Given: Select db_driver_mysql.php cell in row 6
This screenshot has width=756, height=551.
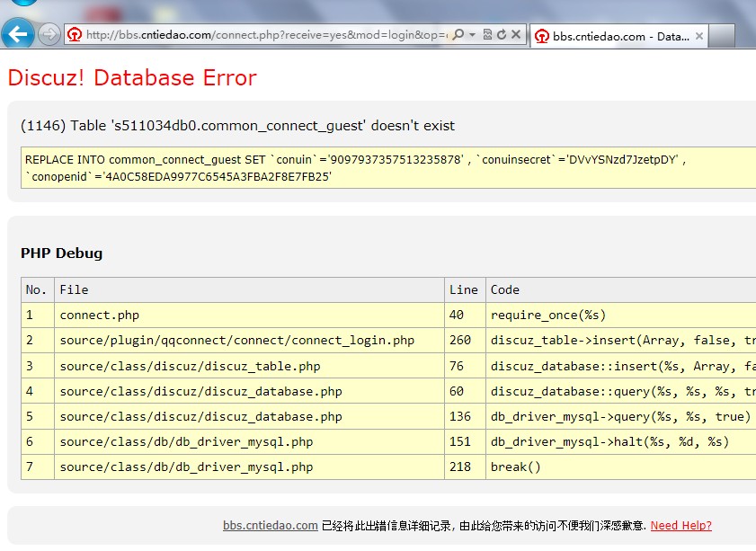Looking at the screenshot, I should pyautogui.click(x=249, y=441).
